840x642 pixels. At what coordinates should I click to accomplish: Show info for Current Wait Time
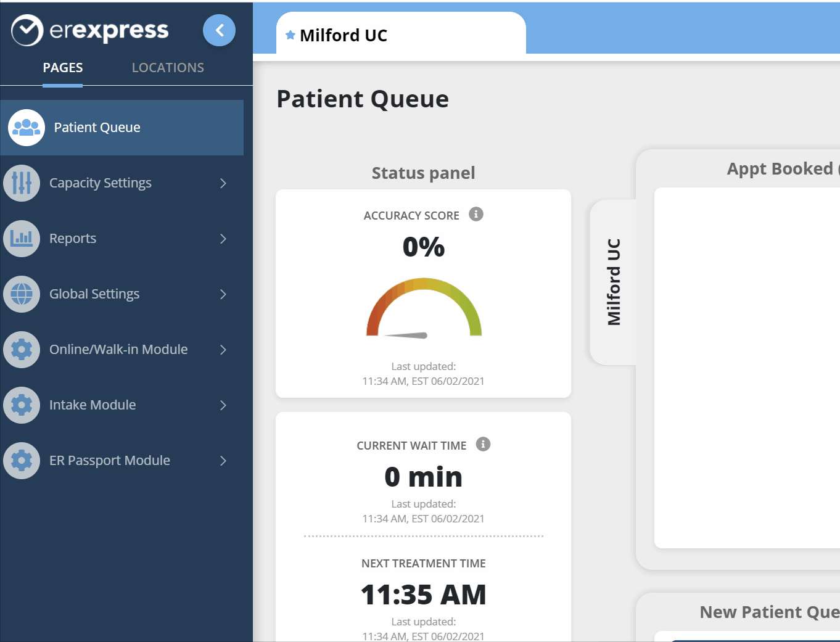[483, 444]
